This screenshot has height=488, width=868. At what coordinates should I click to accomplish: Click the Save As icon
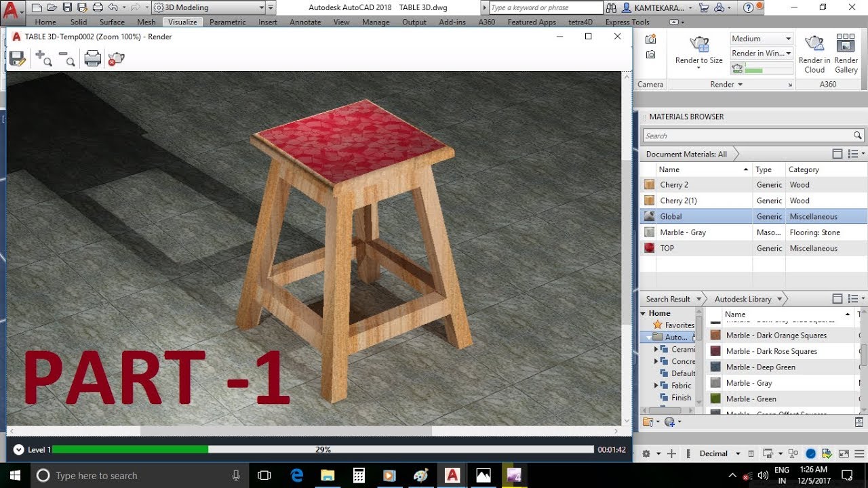pos(82,7)
